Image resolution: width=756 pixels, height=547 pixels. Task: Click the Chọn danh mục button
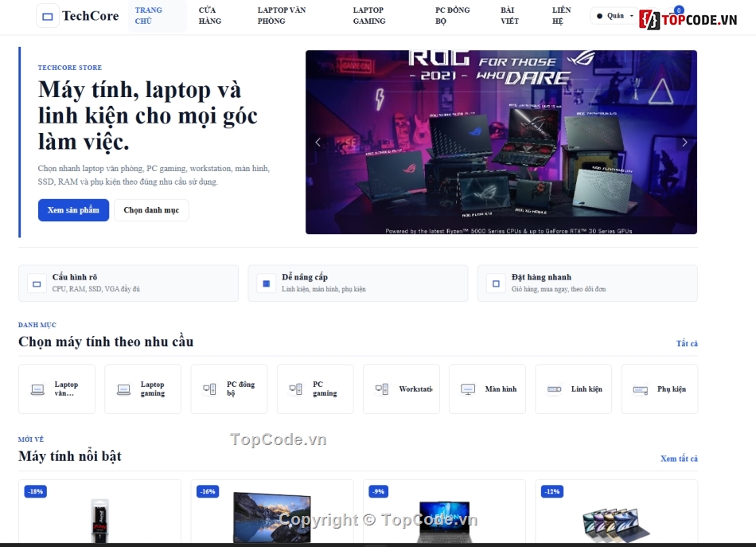(x=151, y=210)
